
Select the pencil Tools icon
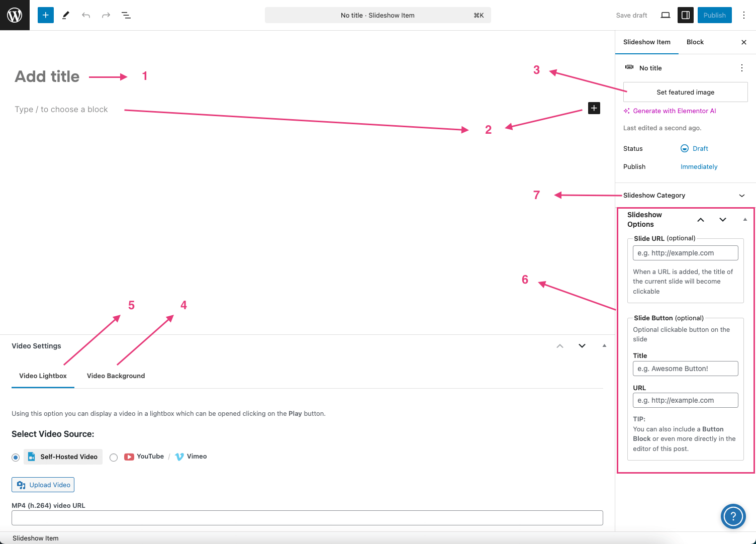click(66, 15)
